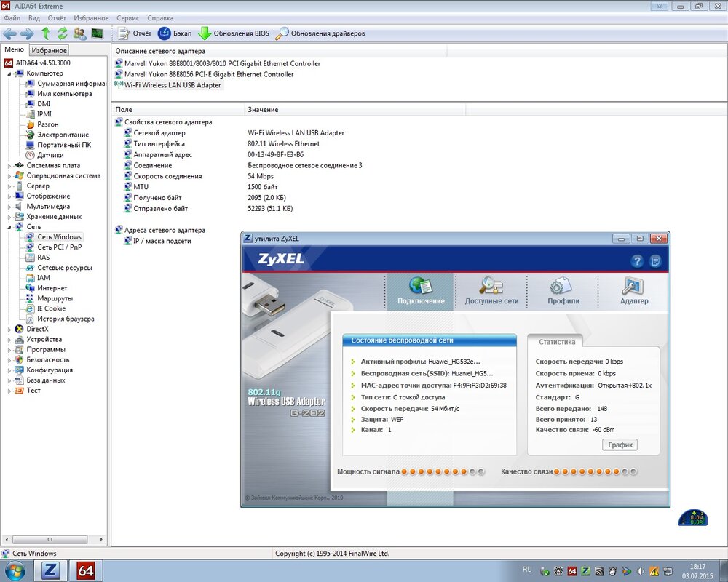Open Обновления драйверов from the toolbar
728x582 pixels.
[320, 33]
